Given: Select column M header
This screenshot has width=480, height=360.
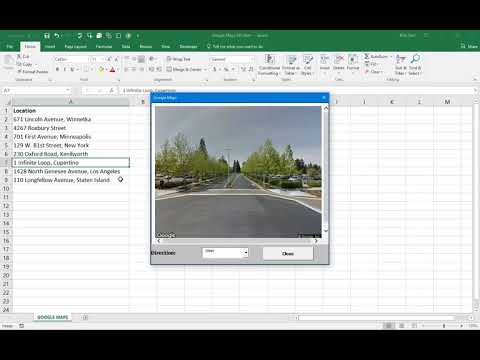Looking at the screenshot, I should (447, 102).
